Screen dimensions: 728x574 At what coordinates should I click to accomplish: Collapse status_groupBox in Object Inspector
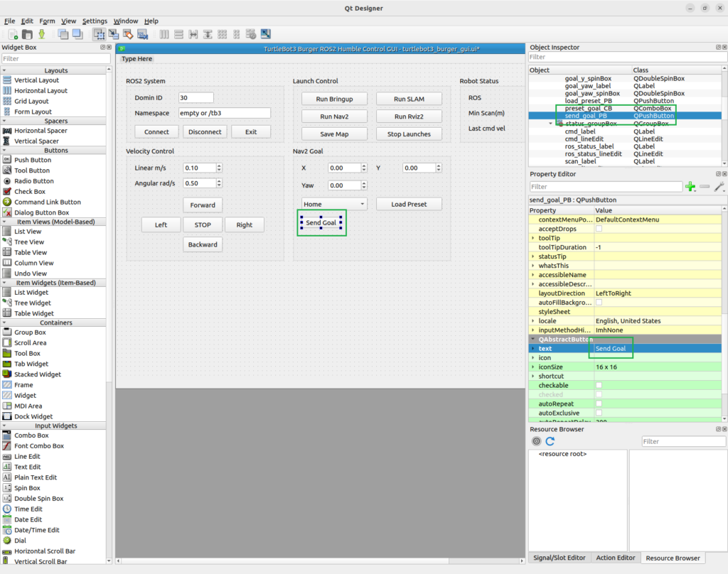[x=551, y=124]
